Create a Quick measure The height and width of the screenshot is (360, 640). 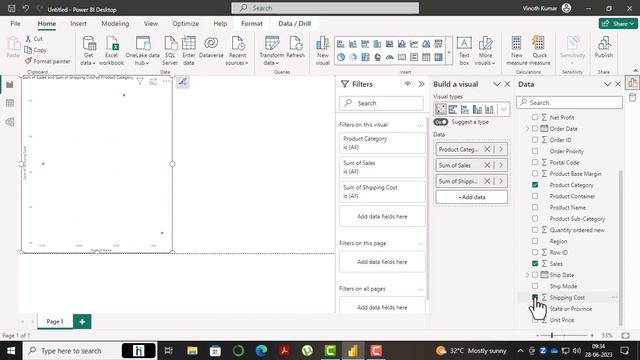[540, 51]
